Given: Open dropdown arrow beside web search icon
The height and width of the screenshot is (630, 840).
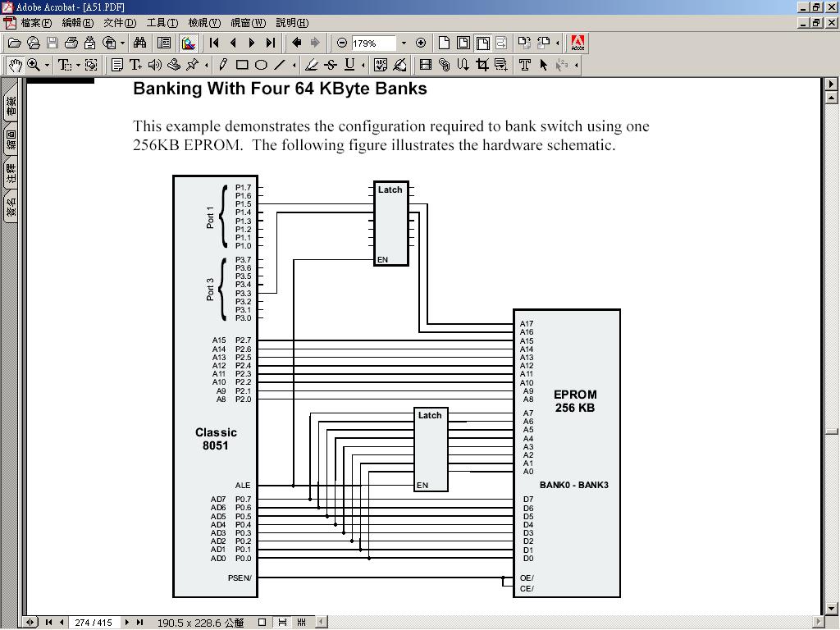Looking at the screenshot, I should (x=123, y=43).
